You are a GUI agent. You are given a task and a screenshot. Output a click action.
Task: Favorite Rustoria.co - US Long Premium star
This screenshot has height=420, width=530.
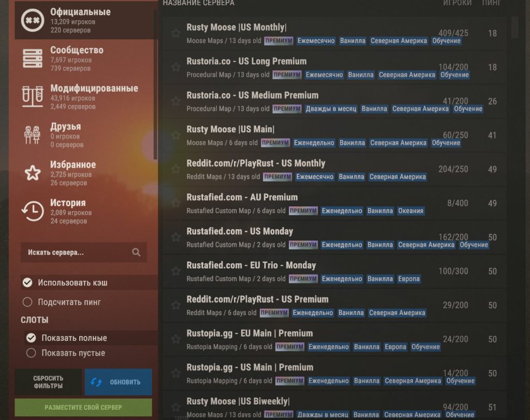tap(176, 67)
